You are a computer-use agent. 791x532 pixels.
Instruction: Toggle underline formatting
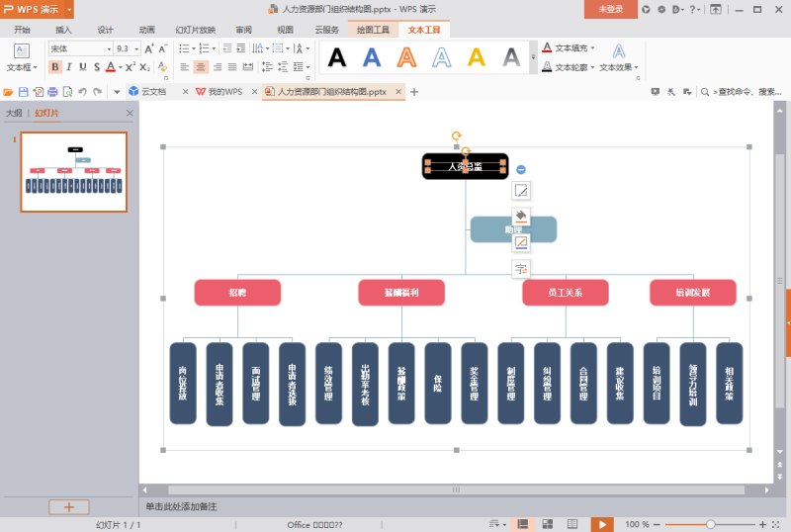(x=83, y=67)
